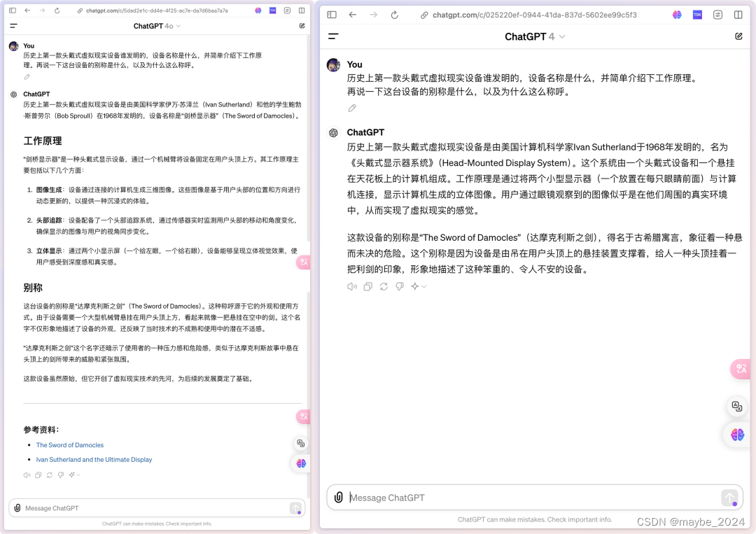Copy the response in left ChatGPT window
Viewport: 756px width, 534px height.
coord(38,475)
